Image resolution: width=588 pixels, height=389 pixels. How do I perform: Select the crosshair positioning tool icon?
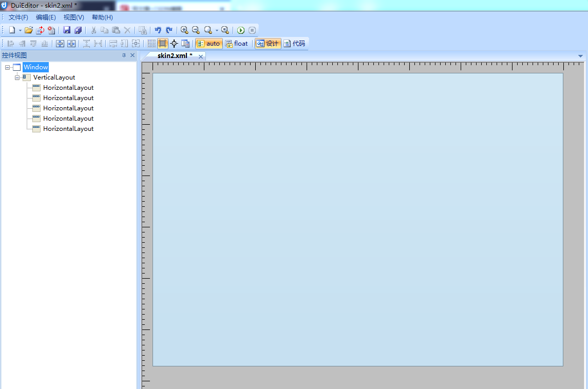point(175,43)
